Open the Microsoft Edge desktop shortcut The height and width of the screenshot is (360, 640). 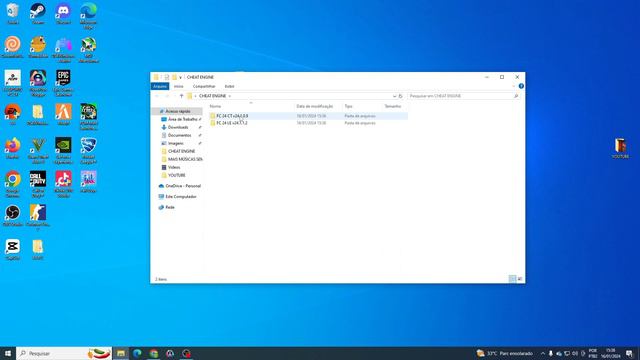click(x=88, y=16)
